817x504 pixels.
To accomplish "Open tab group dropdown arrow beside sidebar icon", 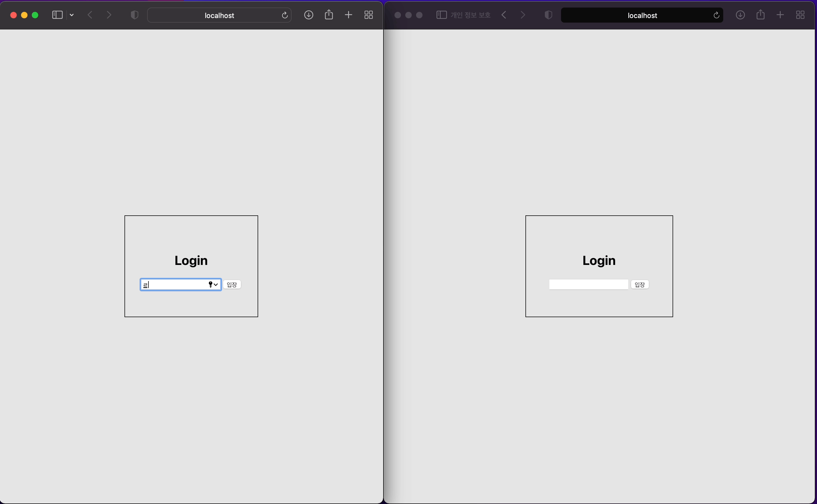I will point(72,15).
